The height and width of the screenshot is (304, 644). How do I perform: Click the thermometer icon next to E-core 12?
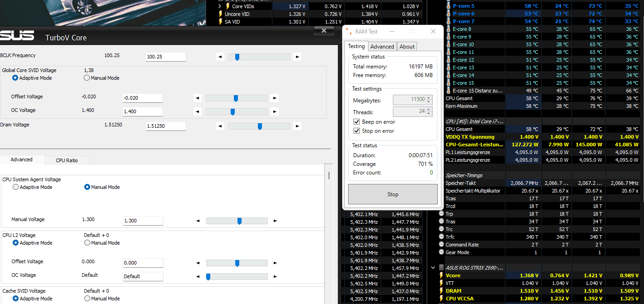pyautogui.click(x=448, y=60)
